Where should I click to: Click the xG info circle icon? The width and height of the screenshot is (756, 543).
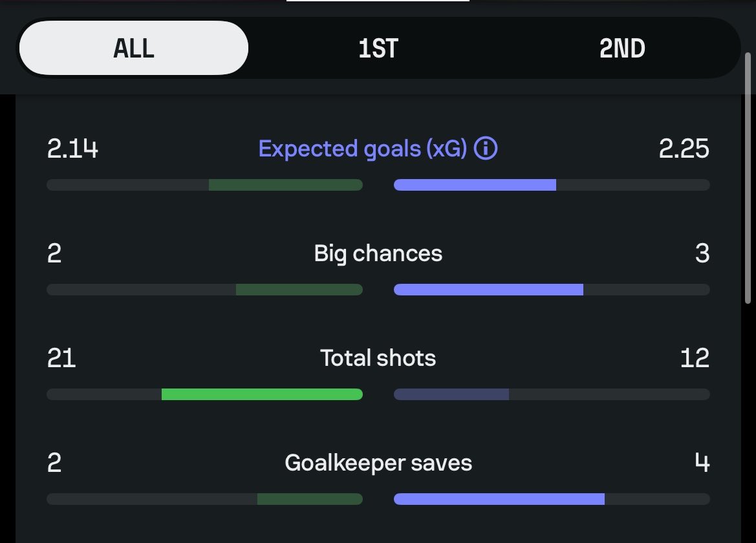(x=486, y=149)
